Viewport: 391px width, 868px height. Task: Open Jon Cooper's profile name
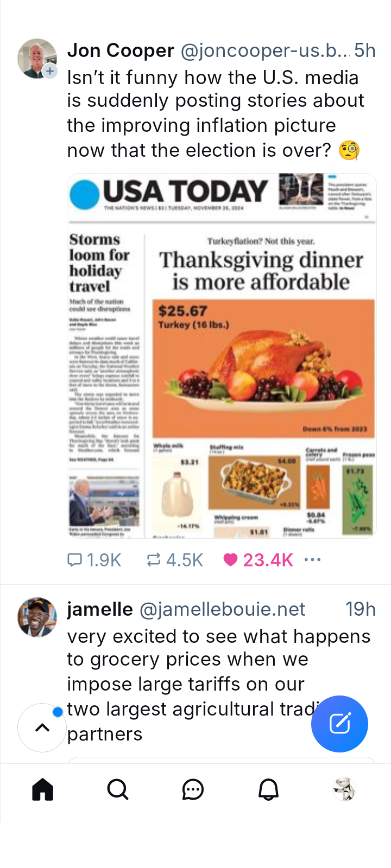[121, 50]
